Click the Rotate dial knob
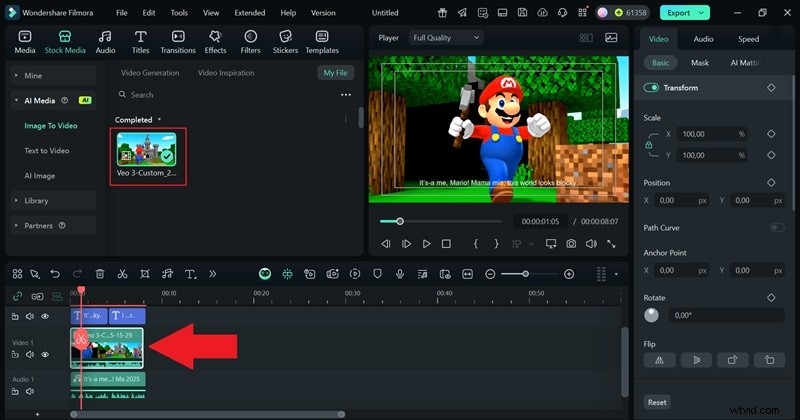The image size is (800, 420). (x=651, y=315)
